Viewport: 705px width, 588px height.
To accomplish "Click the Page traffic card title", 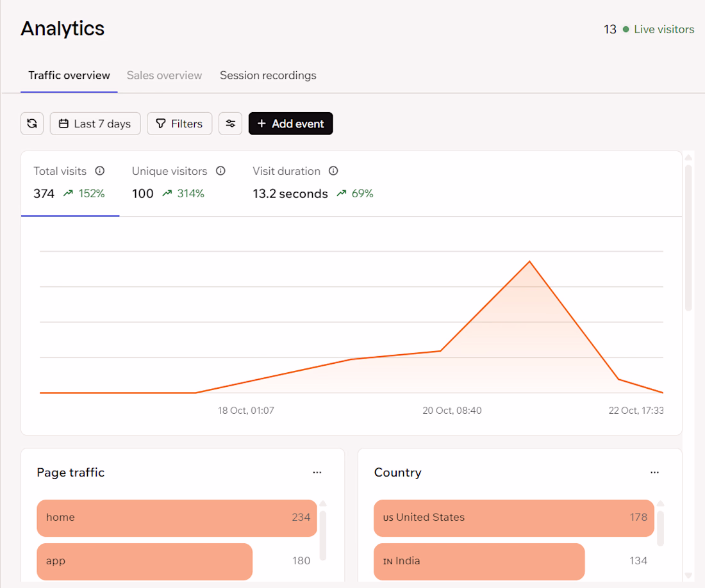I will tap(70, 473).
